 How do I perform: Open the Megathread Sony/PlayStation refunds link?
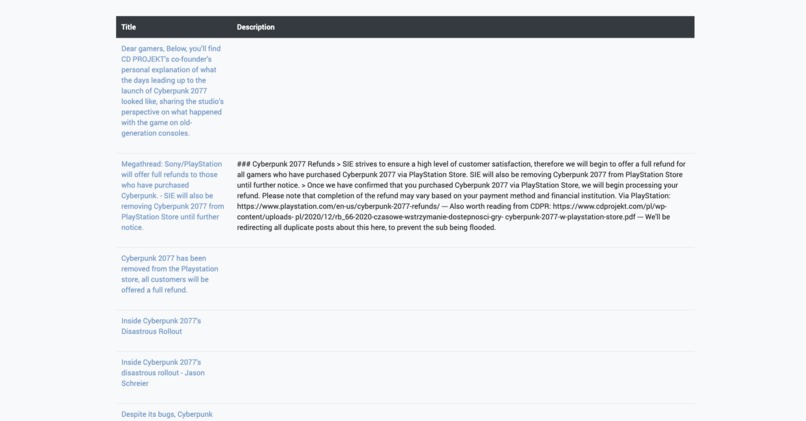(172, 196)
